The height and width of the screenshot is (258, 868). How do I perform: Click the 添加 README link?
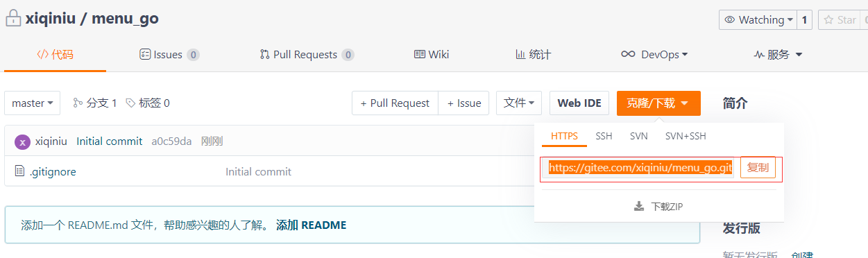coord(311,225)
